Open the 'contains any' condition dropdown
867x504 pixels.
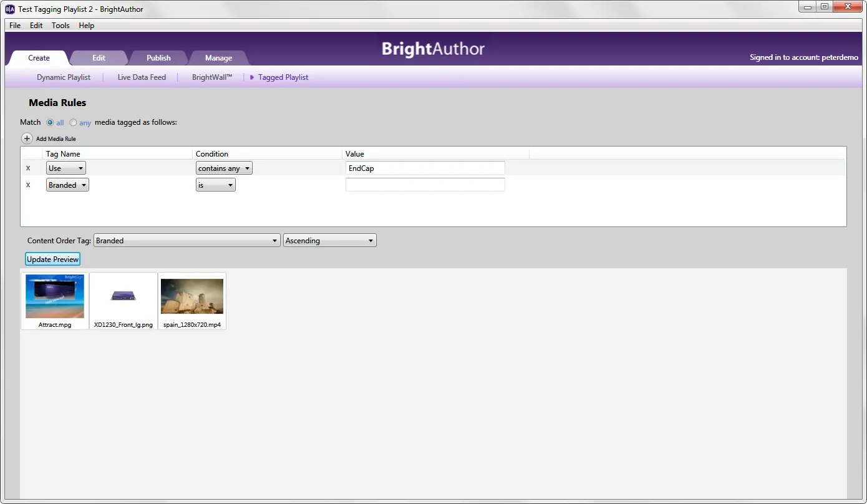(x=224, y=168)
